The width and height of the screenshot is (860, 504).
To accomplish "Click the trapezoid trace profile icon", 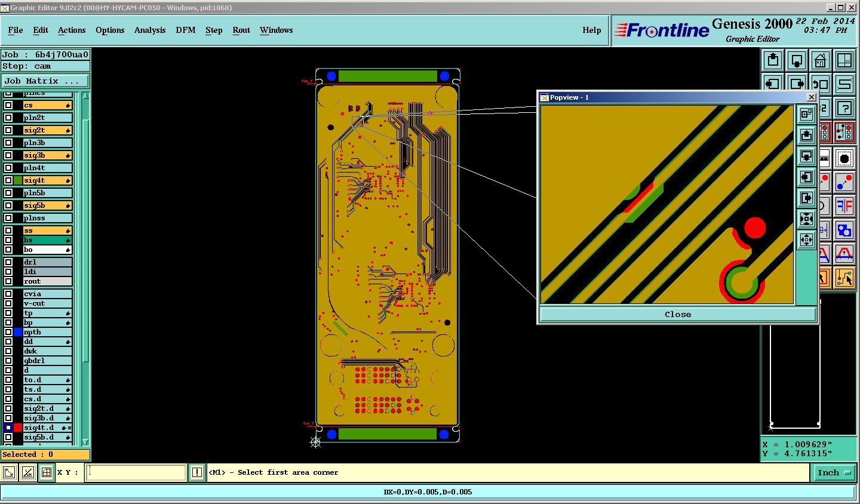I will (x=844, y=254).
